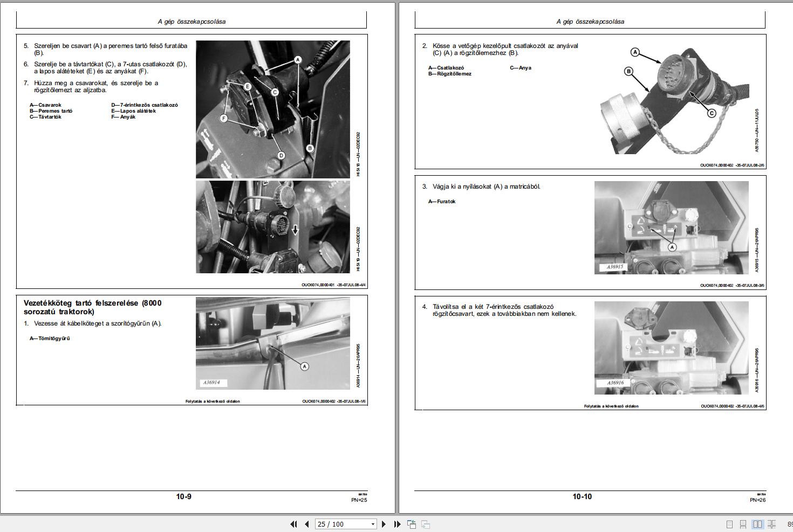
Task: Go to the next page
Action: point(384,524)
